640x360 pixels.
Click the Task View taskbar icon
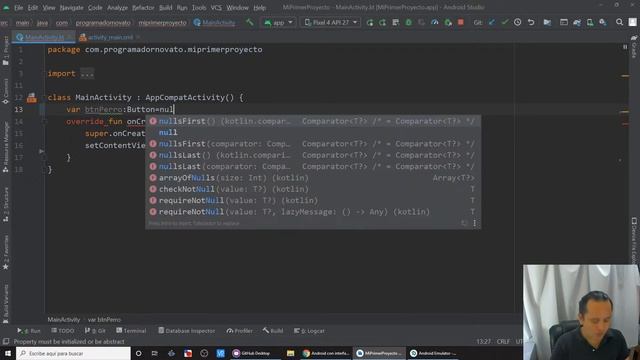(155, 353)
